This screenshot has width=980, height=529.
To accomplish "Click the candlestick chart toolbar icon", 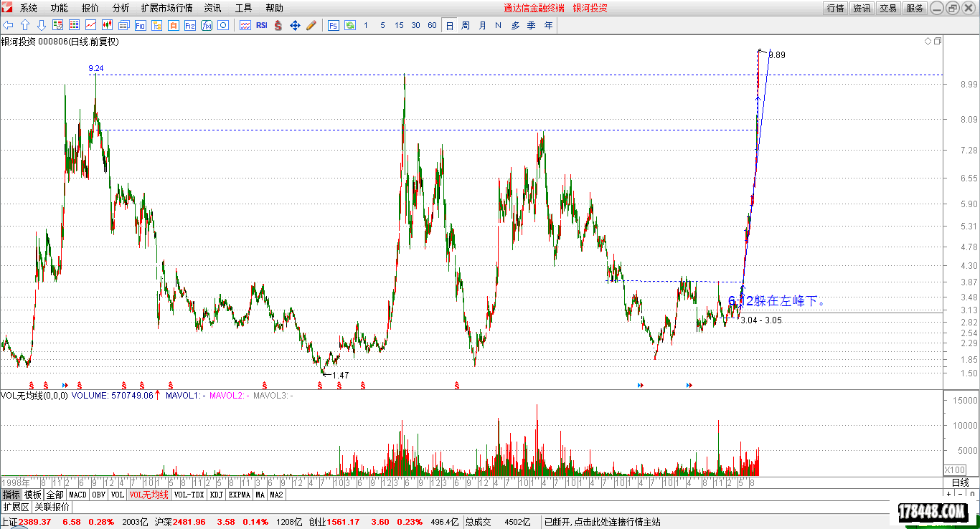I will point(107,25).
